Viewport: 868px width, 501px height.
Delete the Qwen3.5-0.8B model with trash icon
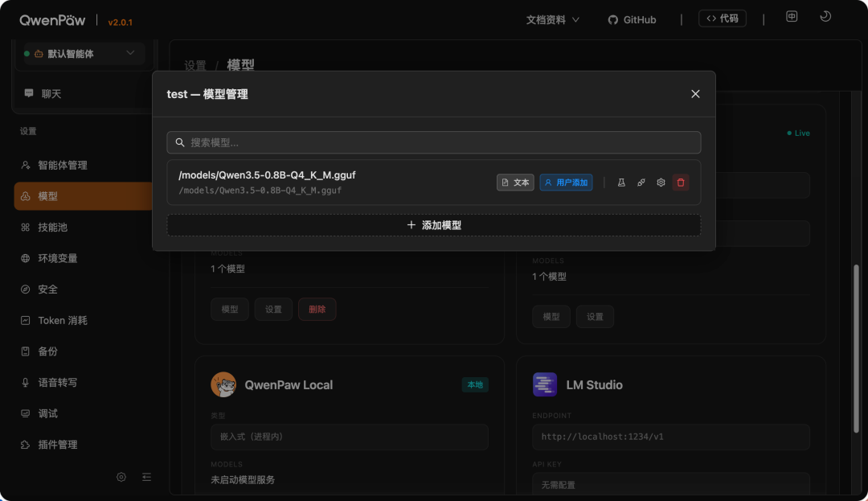681,183
